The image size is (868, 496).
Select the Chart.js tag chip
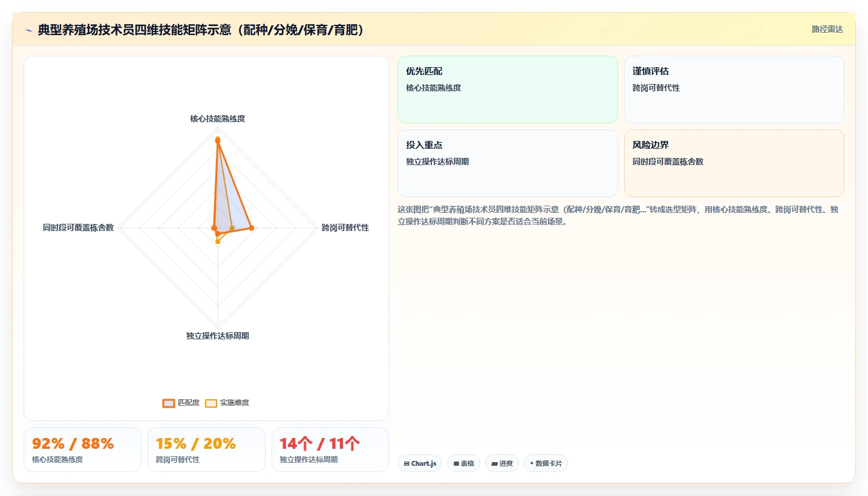420,463
